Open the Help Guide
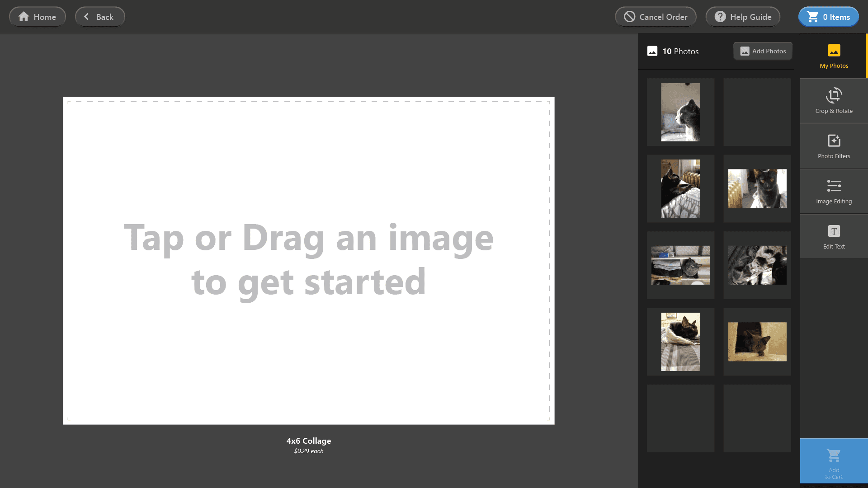Screen dimensions: 868x488 coord(743,17)
